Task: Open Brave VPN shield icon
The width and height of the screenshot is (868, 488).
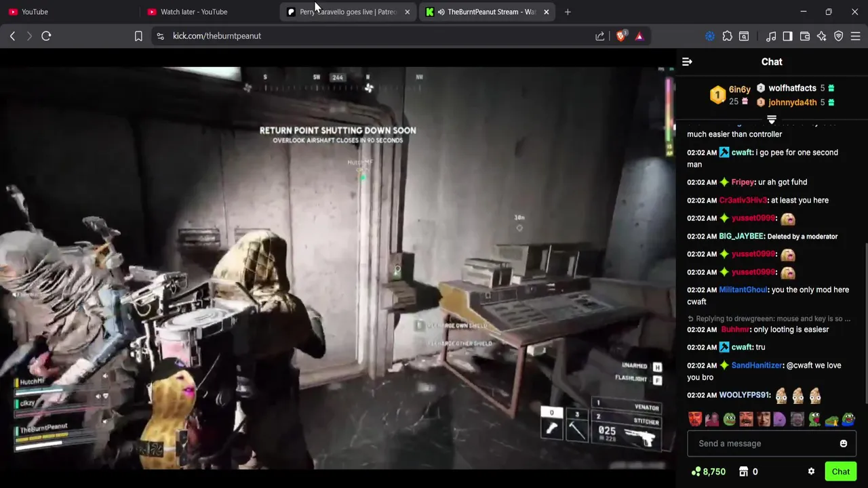Action: [x=839, y=36]
